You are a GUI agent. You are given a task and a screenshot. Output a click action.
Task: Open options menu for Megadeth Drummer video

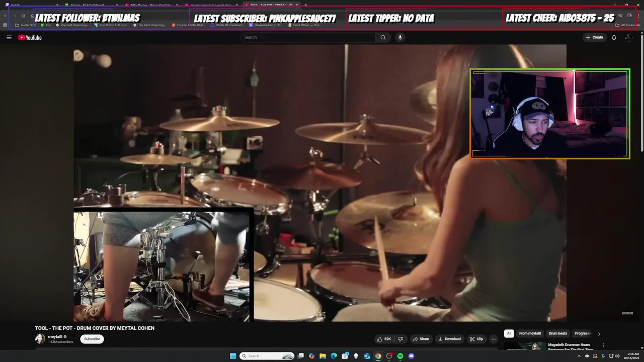point(603,345)
